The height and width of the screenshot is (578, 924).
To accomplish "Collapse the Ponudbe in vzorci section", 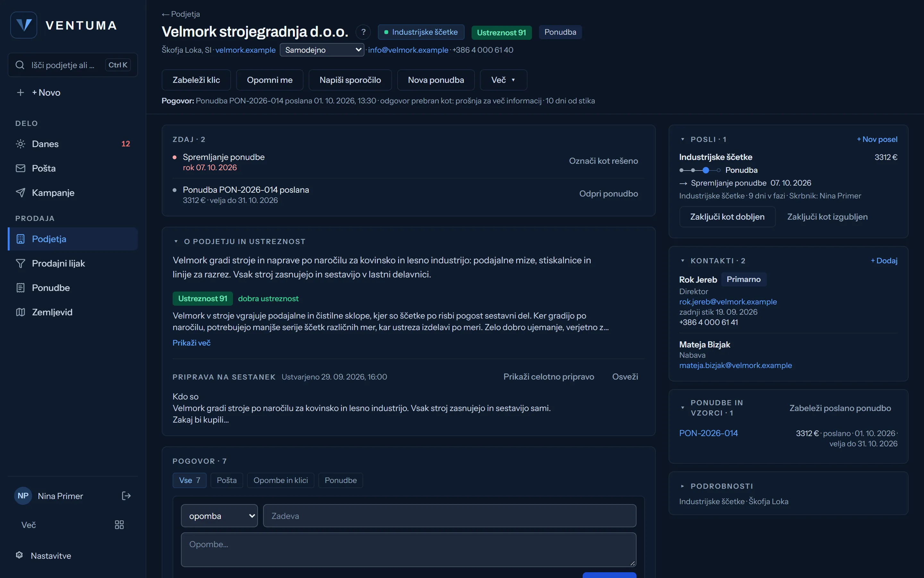I will pos(683,408).
